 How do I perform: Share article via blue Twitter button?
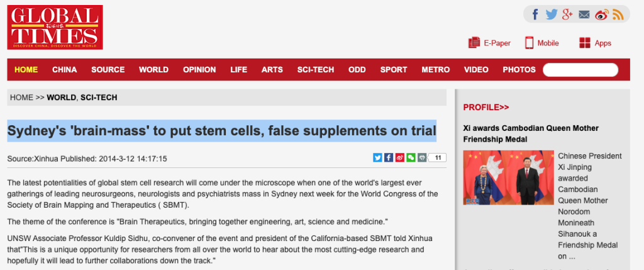pos(377,157)
